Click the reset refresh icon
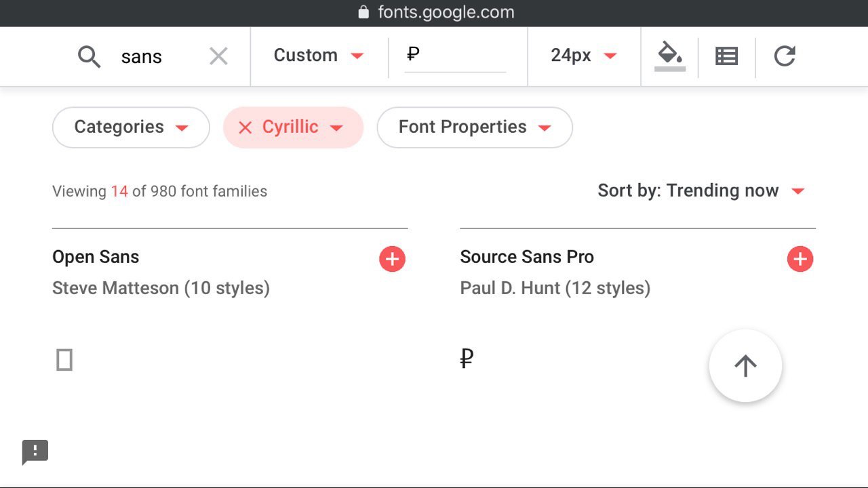 785,56
